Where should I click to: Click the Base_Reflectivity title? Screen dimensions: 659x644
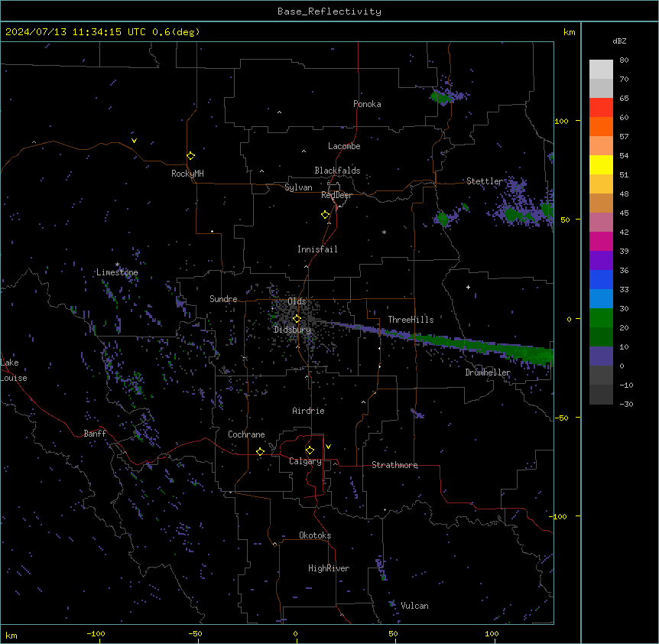coord(329,11)
